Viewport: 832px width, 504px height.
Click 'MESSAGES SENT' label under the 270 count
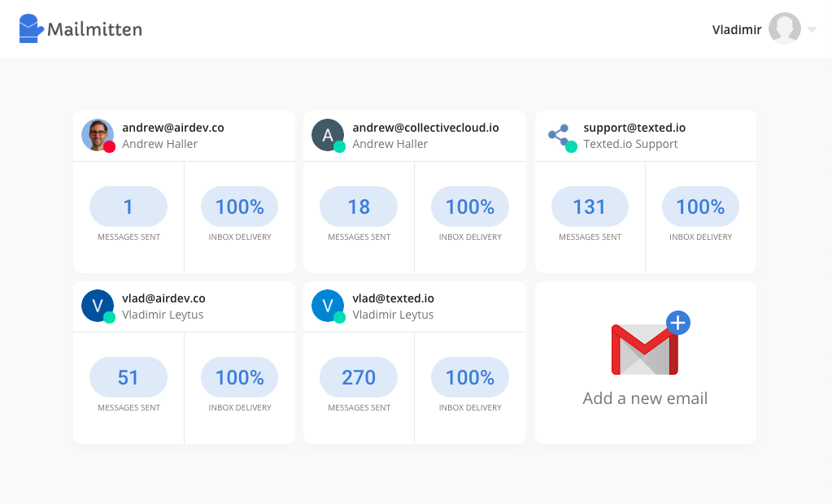[x=359, y=408]
